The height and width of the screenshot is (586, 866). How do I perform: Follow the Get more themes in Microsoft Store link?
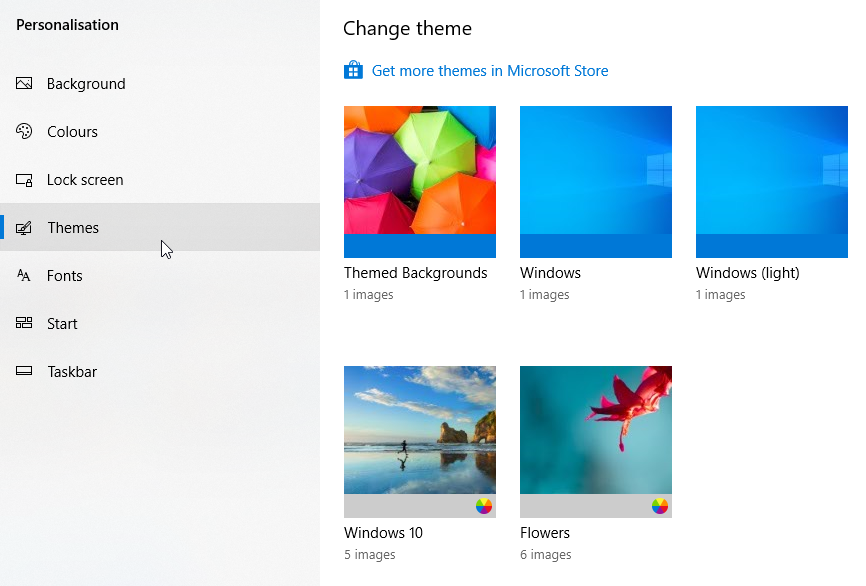point(491,70)
